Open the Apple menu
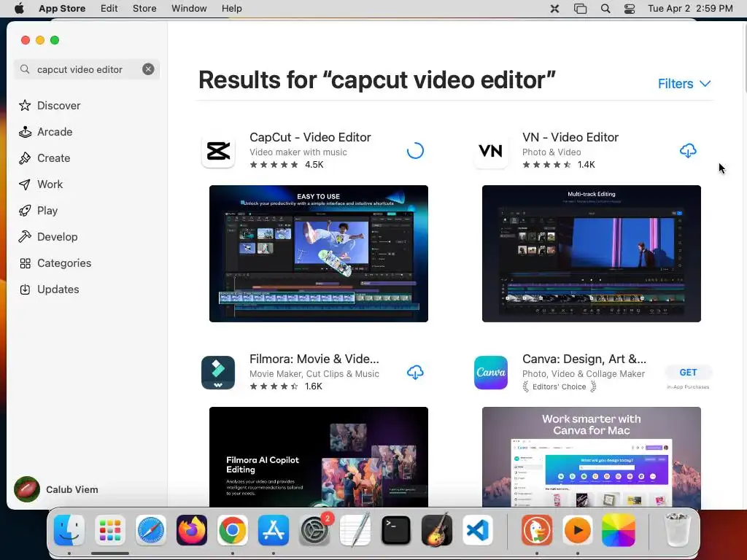 19,9
